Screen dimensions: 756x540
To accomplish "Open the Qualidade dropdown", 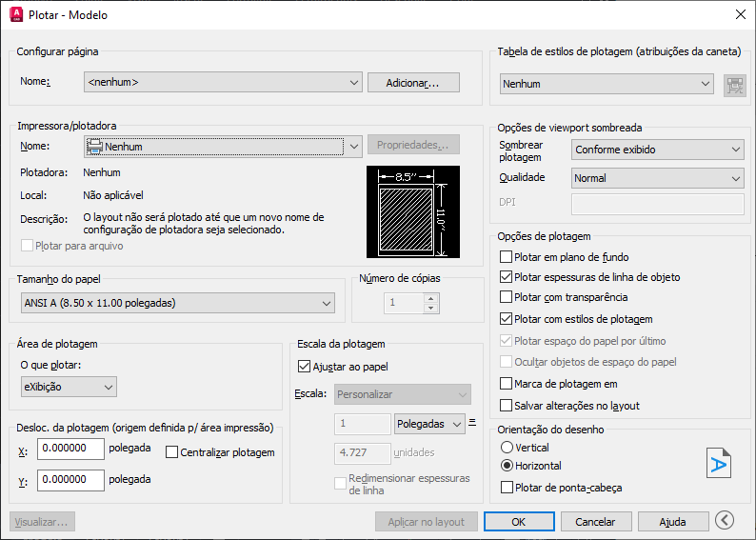I will [x=658, y=178].
